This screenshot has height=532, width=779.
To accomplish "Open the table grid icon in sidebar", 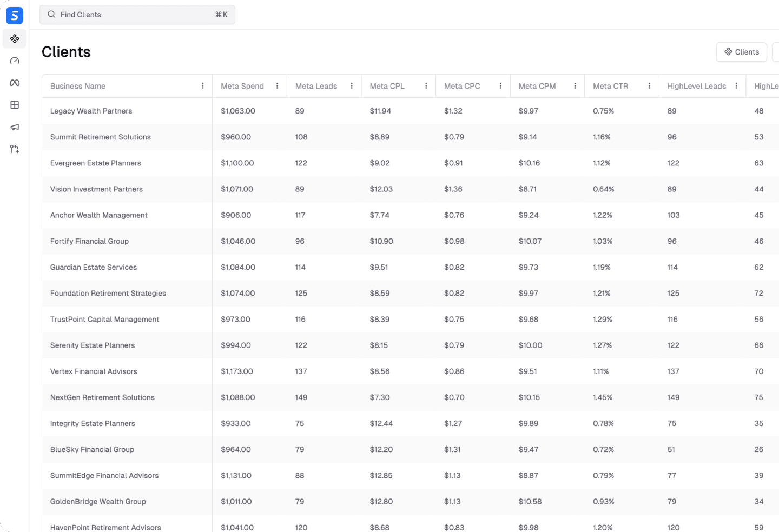I will (14, 105).
